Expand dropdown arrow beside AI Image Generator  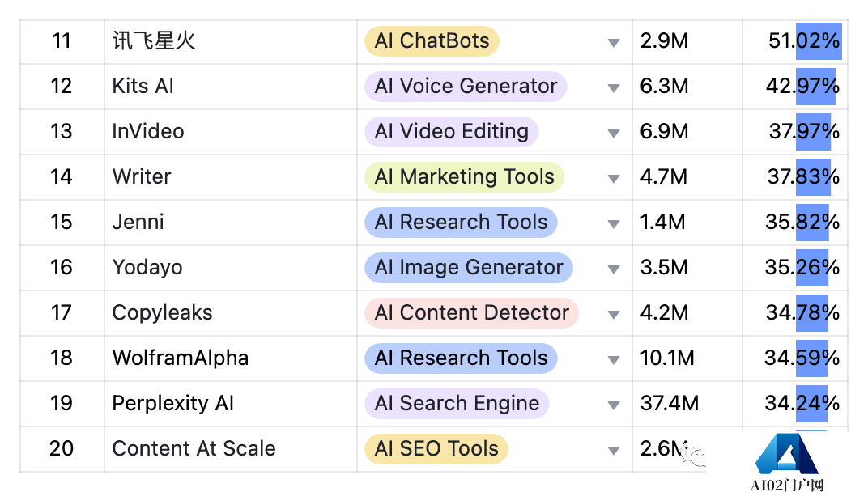click(613, 269)
